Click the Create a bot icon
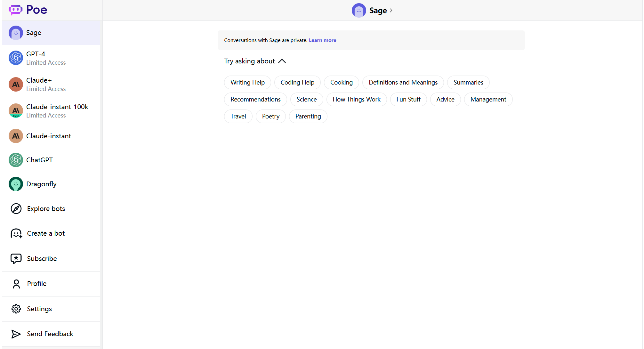The height and width of the screenshot is (349, 644). (x=16, y=233)
